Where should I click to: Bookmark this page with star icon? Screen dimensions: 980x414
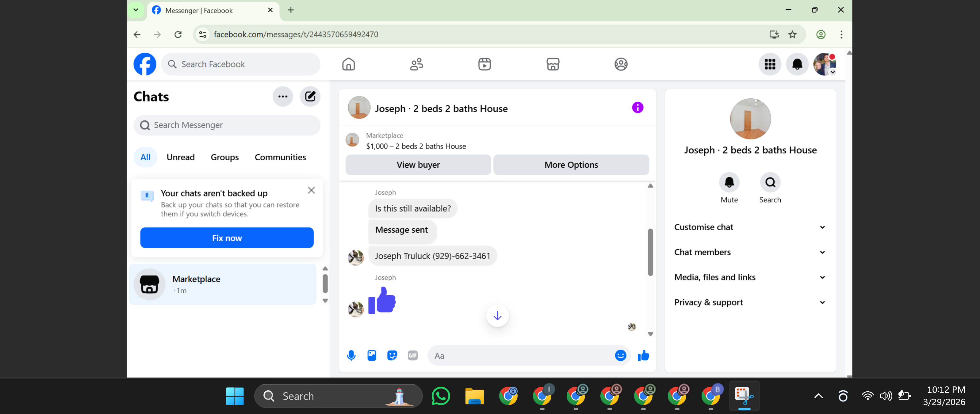792,35
